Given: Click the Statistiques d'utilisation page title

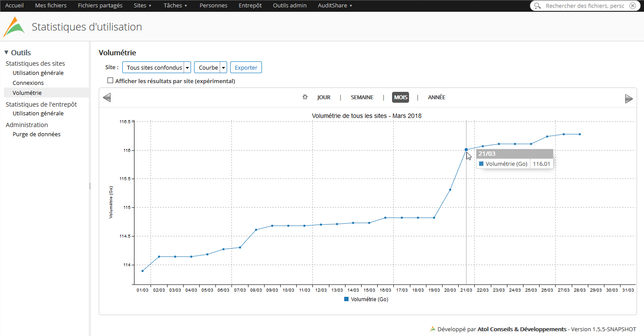Looking at the screenshot, I should point(87,27).
